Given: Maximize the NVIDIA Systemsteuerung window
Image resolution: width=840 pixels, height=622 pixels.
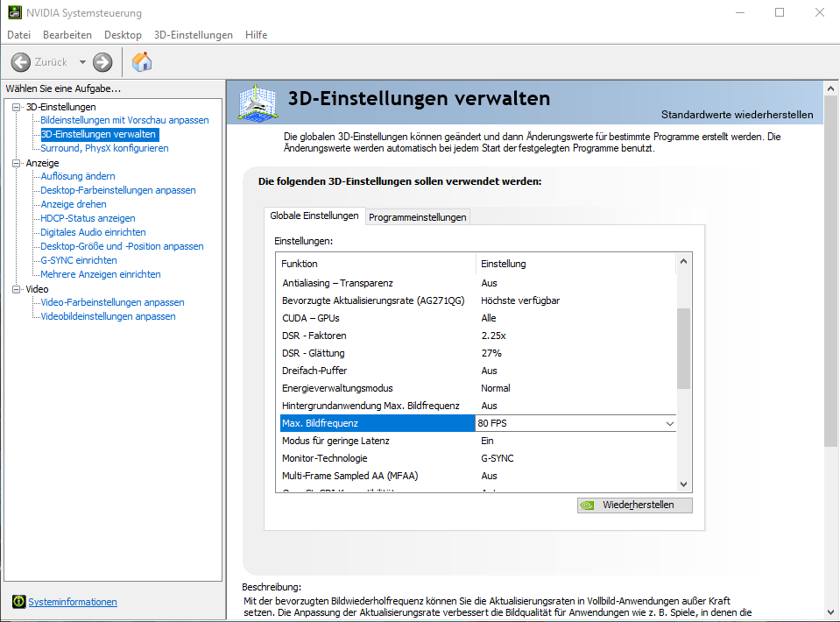Looking at the screenshot, I should click(x=780, y=12).
